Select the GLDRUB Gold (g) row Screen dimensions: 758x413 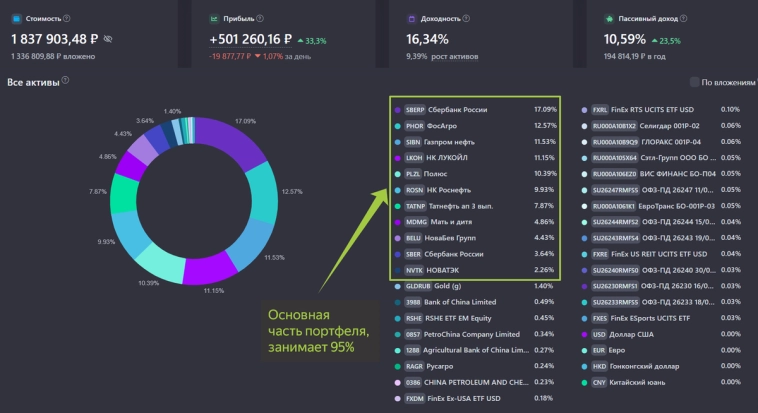tap(475, 286)
